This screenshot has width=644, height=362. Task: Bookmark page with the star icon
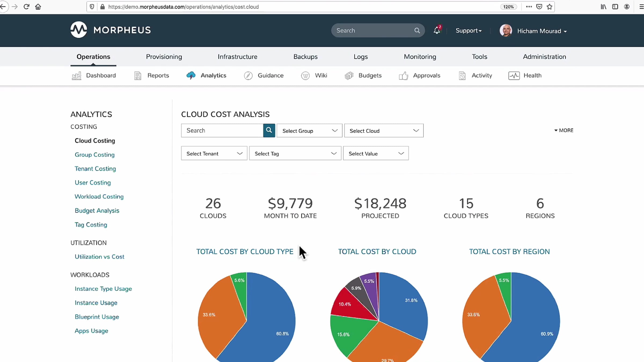550,7
